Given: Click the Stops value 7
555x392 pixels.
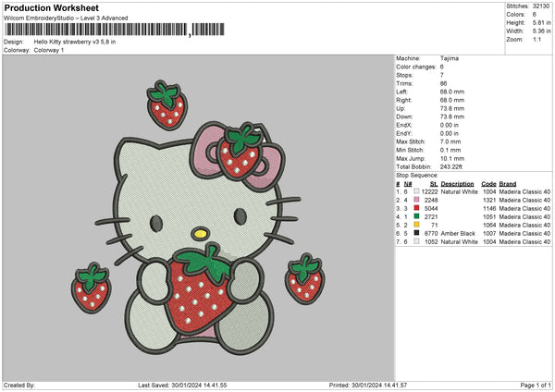Looking at the screenshot, I should [442, 75].
